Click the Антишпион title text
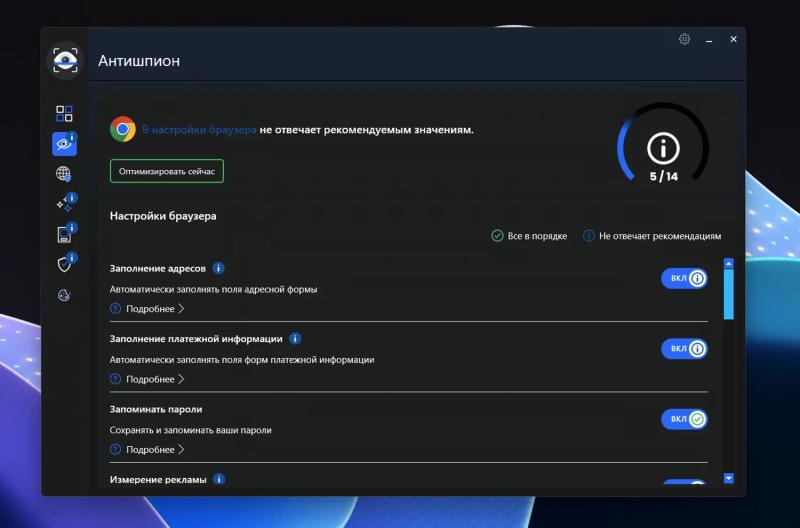Viewport: 800px width, 528px height. 139,61
